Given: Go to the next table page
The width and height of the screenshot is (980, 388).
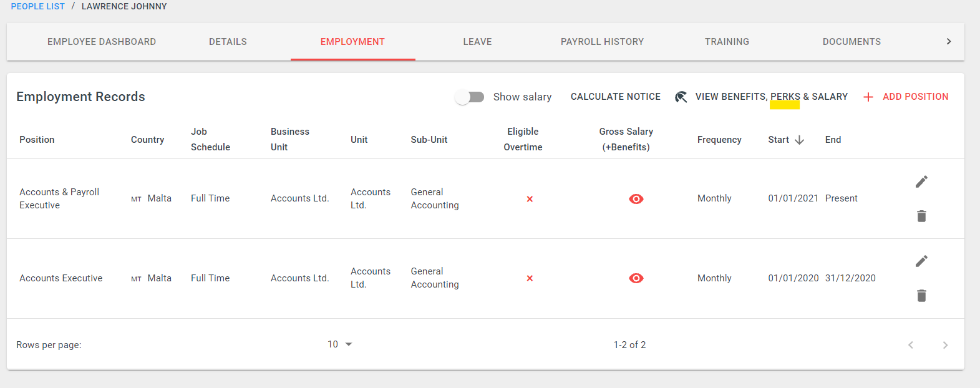Looking at the screenshot, I should [945, 345].
